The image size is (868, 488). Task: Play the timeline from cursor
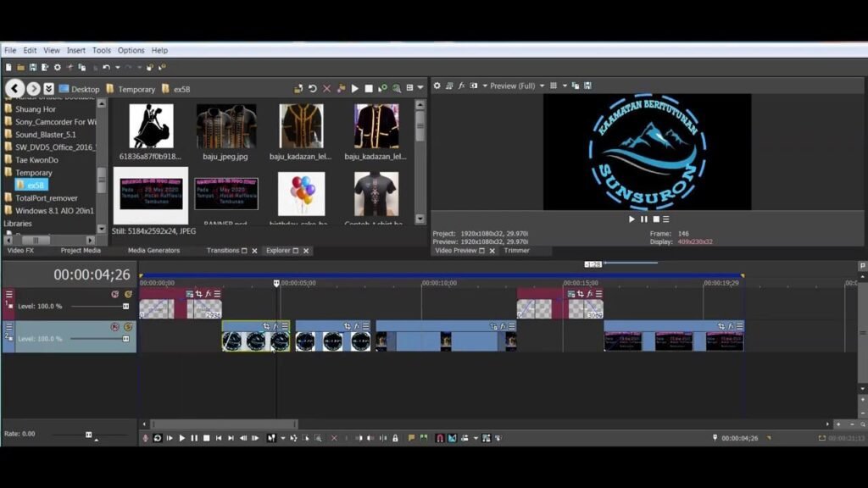(182, 438)
